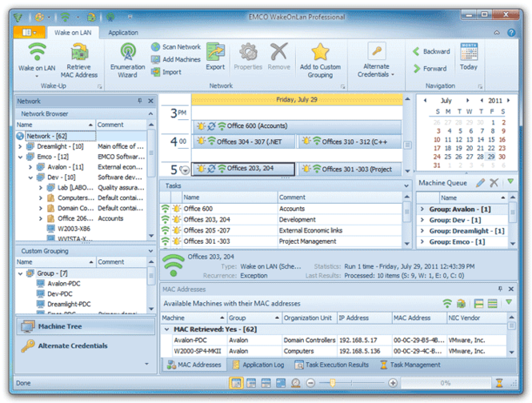Edit Machine Queue with pencil icon
This screenshot has height=403, width=532.
[x=480, y=183]
